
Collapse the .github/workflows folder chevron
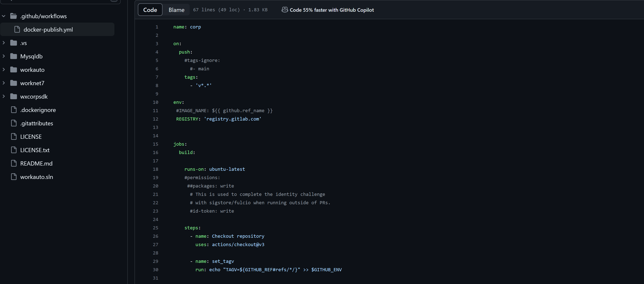coord(4,16)
